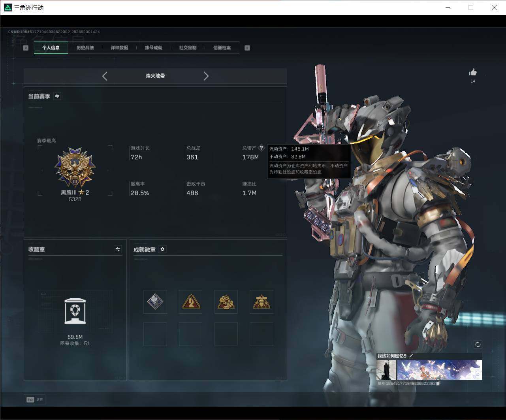This screenshot has width=506, height=420.
Task: Click the last empty badge slot in second row
Action: (261, 334)
